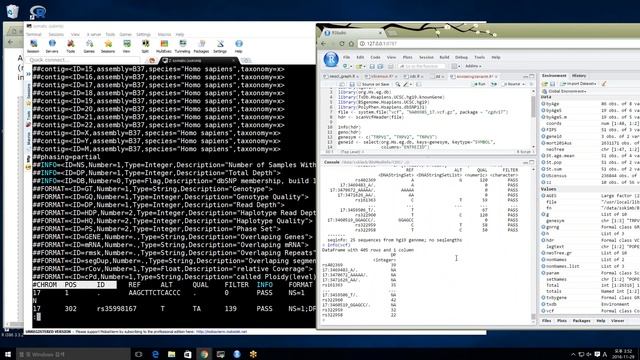Open the Code menu in RStudio
The width and height of the screenshot is (640, 360).
click(375, 57)
